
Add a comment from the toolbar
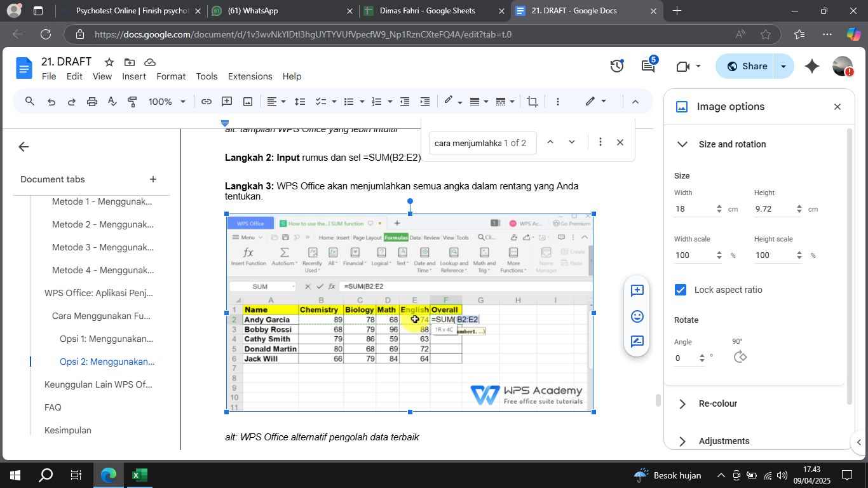227,101
